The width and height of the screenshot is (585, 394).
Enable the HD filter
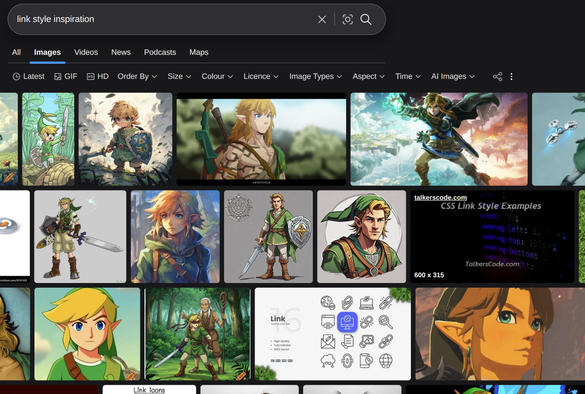(x=98, y=76)
